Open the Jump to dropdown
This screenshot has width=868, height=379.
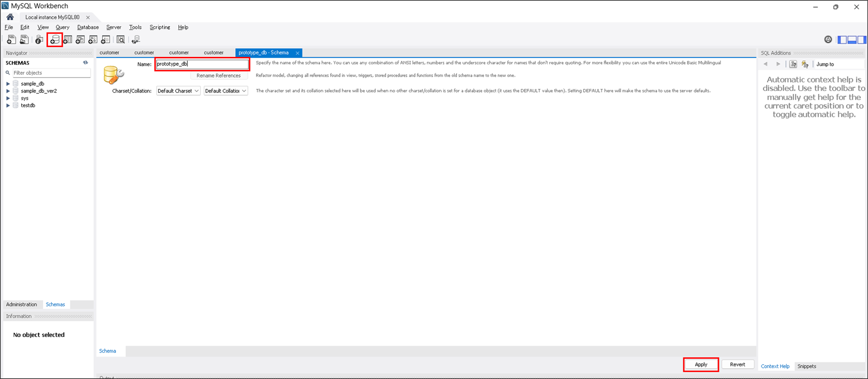839,64
